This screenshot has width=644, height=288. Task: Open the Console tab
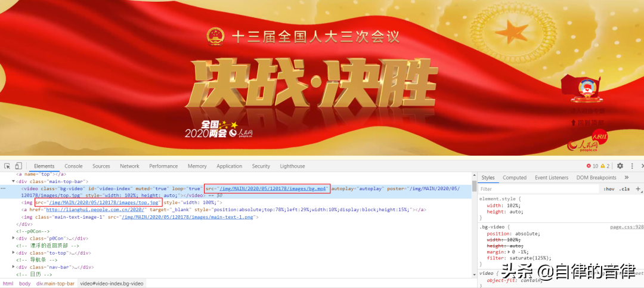click(73, 166)
